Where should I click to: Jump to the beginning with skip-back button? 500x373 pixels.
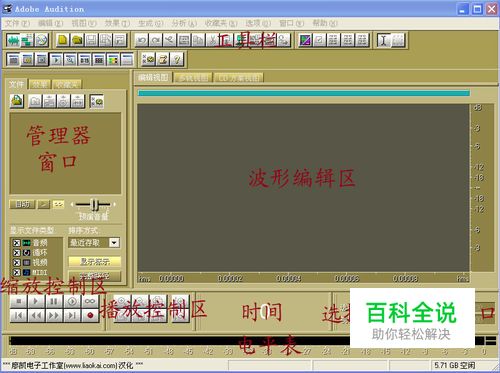pos(18,315)
